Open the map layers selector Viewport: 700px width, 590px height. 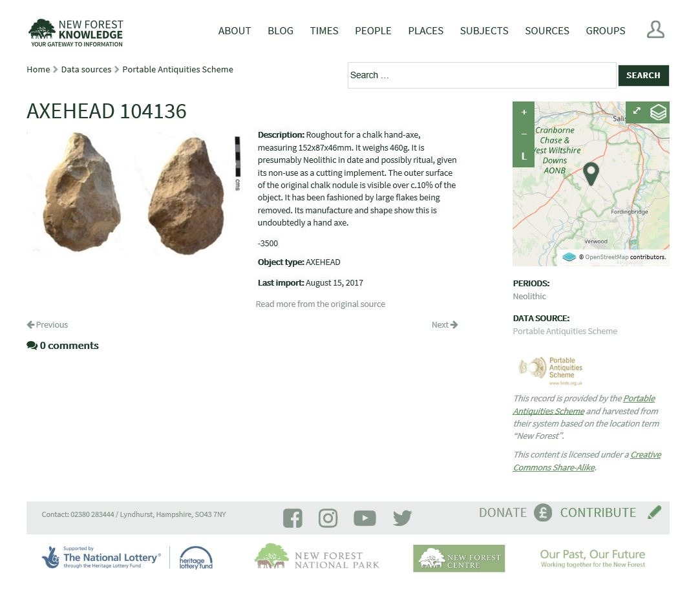point(658,112)
